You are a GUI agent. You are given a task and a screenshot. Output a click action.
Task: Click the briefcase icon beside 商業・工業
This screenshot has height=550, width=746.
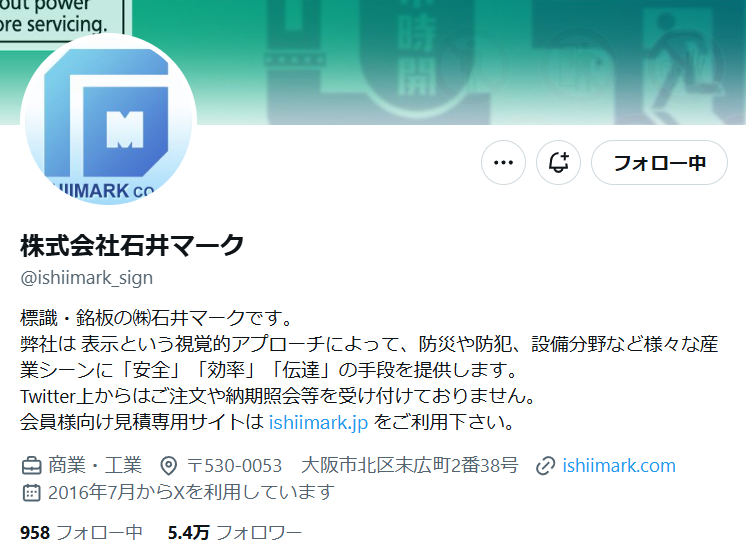coord(31,466)
